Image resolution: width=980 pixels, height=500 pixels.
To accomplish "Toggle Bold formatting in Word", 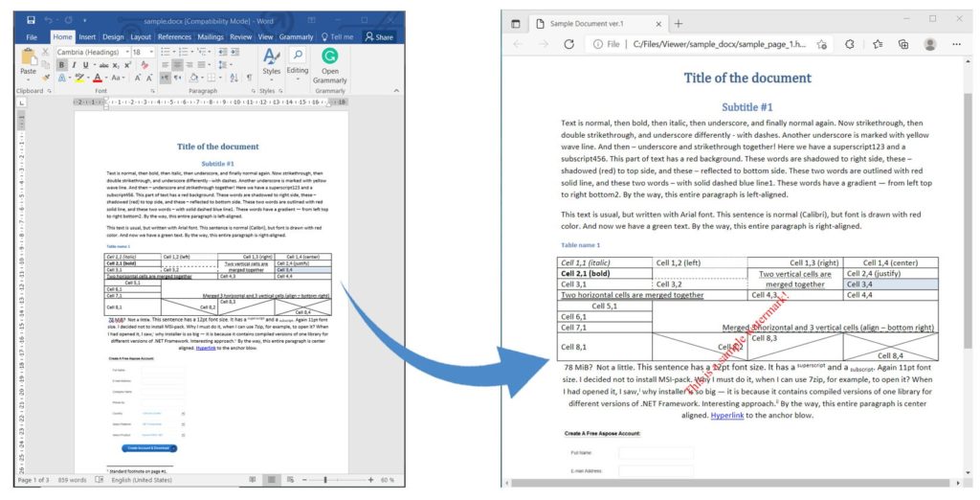I will click(x=61, y=65).
